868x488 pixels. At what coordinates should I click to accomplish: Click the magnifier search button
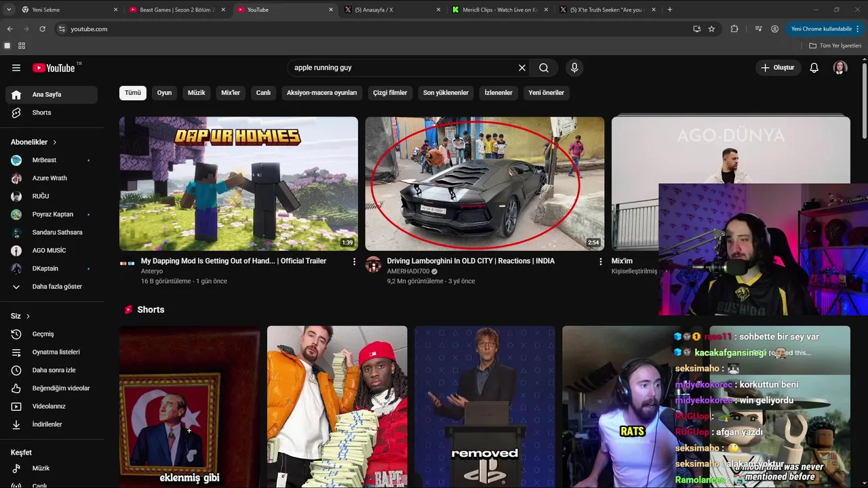[x=544, y=68]
